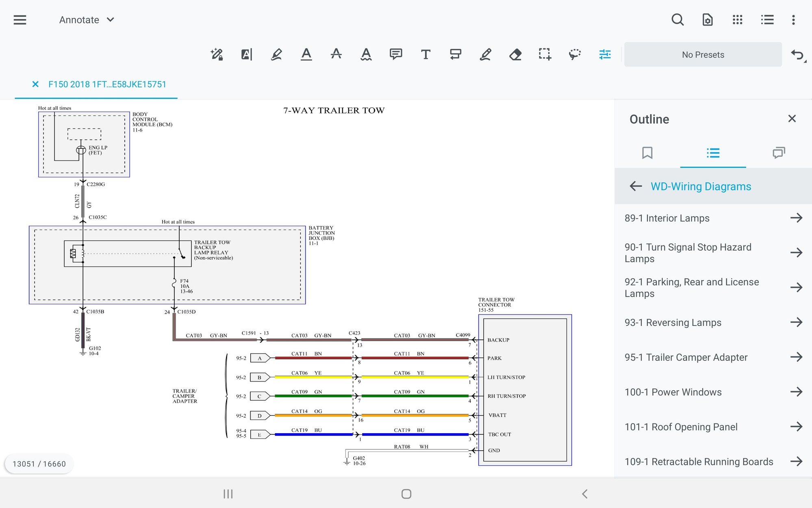The width and height of the screenshot is (812, 508).
Task: Toggle the annotation style settings panel
Action: point(604,54)
